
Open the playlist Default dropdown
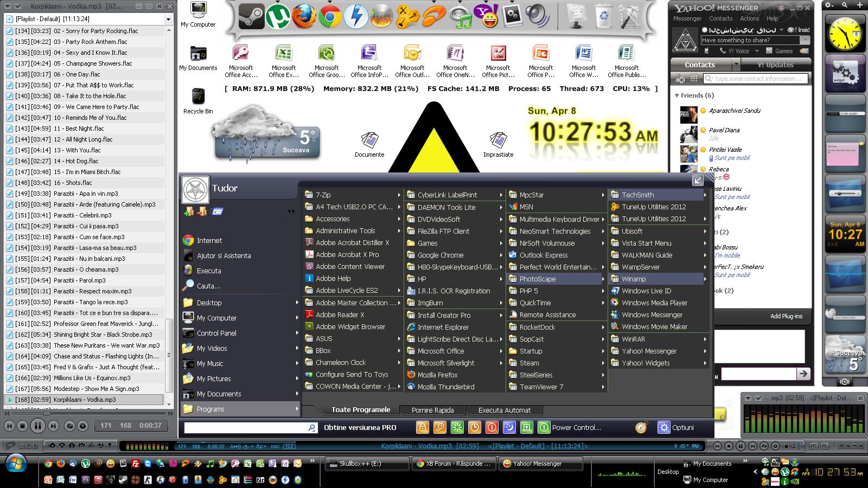168,19
